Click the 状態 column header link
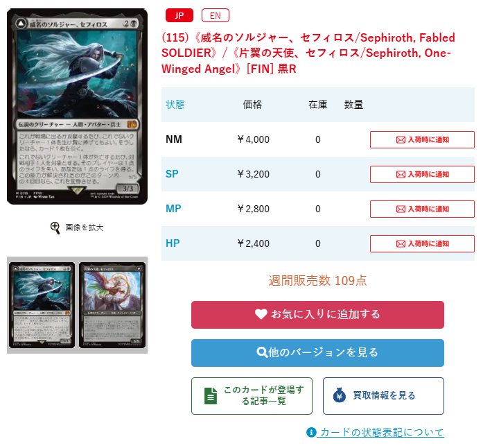This screenshot has height=448, width=483. (x=175, y=105)
